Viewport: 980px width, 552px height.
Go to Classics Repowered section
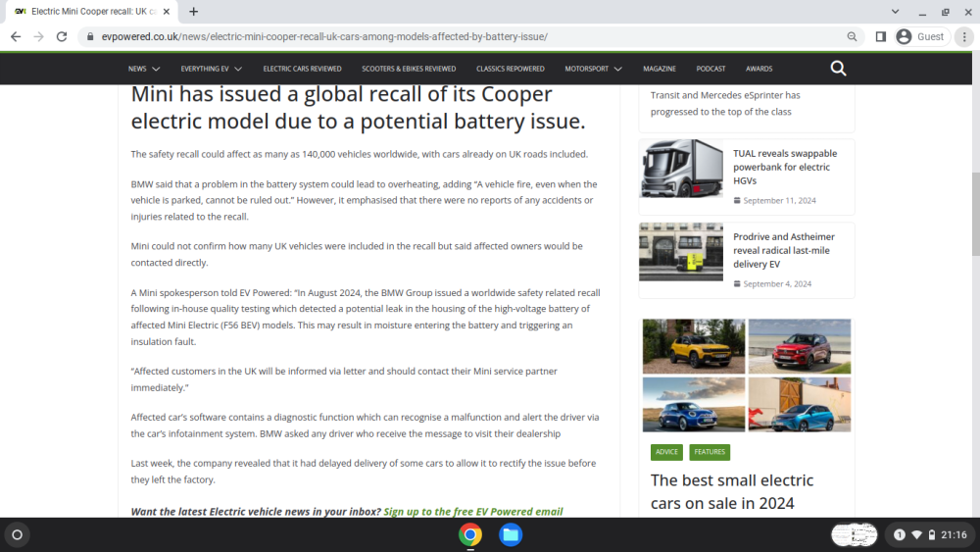(x=510, y=69)
